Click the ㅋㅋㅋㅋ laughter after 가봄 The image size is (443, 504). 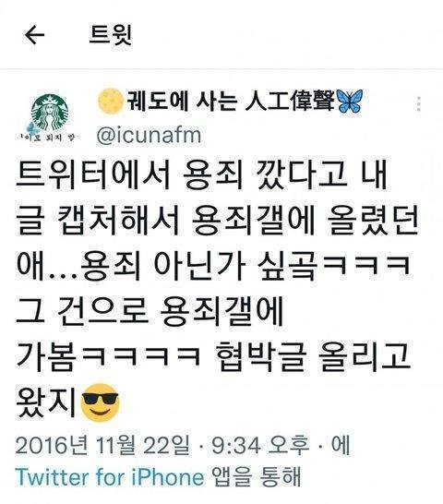tap(140, 356)
